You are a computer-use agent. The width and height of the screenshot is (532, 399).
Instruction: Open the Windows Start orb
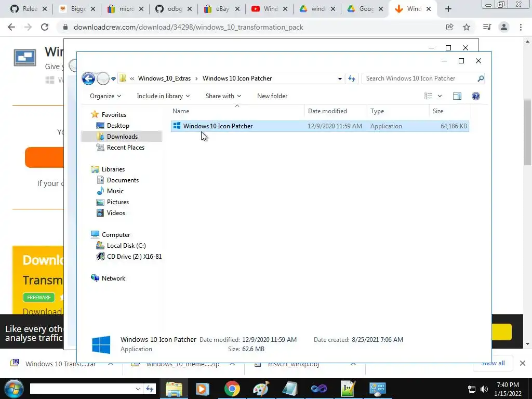click(x=14, y=389)
